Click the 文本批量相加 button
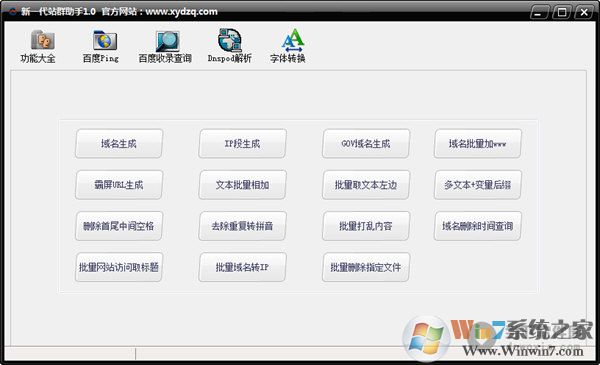Viewport: 600px width, 365px height. coord(242,185)
